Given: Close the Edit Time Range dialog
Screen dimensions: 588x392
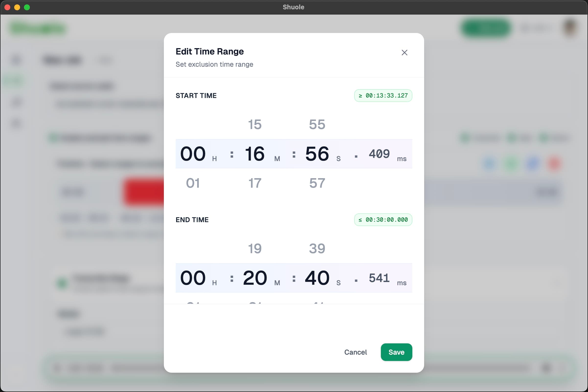Looking at the screenshot, I should click(x=405, y=53).
